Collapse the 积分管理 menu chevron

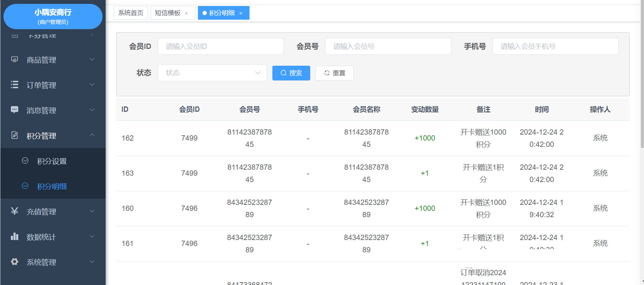tap(92, 135)
